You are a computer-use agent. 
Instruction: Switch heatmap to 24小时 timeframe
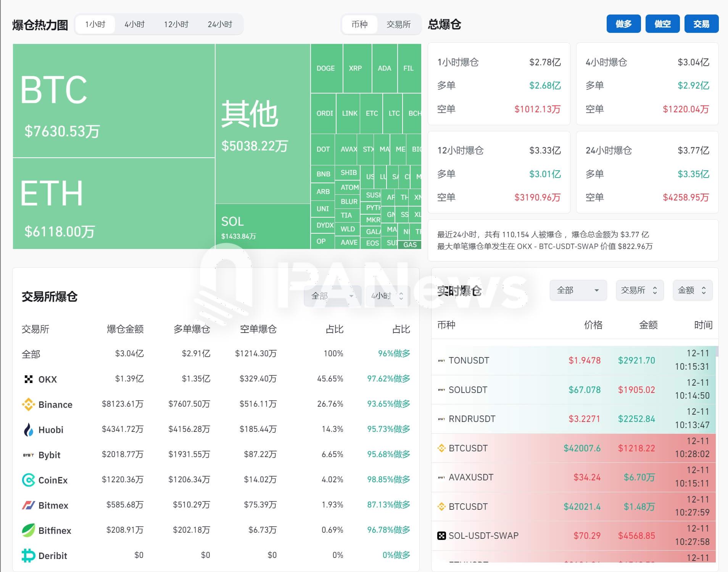tap(220, 24)
